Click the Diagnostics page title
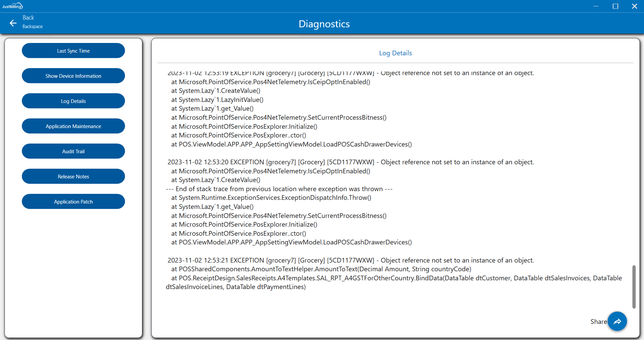Viewport: 644px width, 340px height. point(324,24)
